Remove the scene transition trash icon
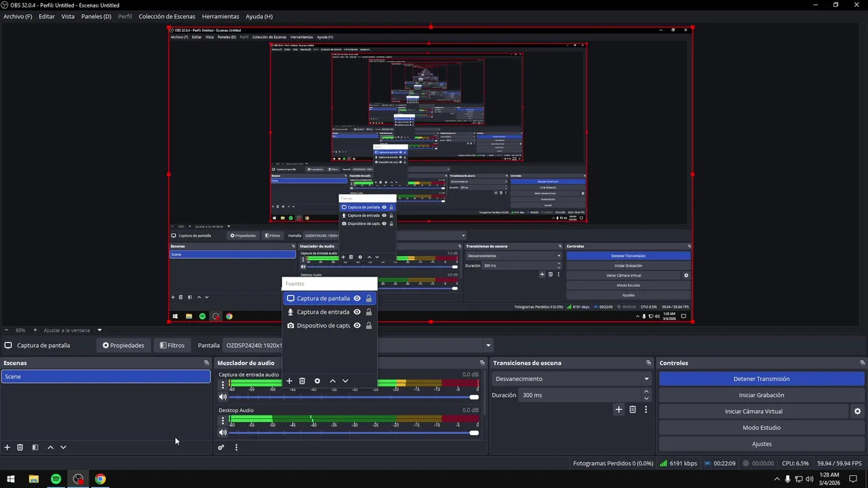Image resolution: width=868 pixels, height=488 pixels. (633, 409)
